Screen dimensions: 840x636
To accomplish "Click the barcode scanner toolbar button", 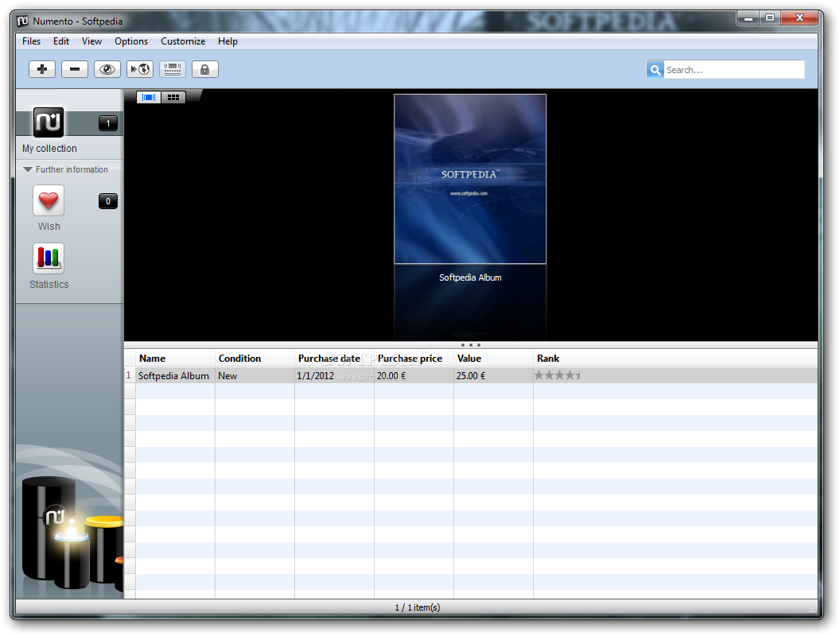I will tap(173, 69).
